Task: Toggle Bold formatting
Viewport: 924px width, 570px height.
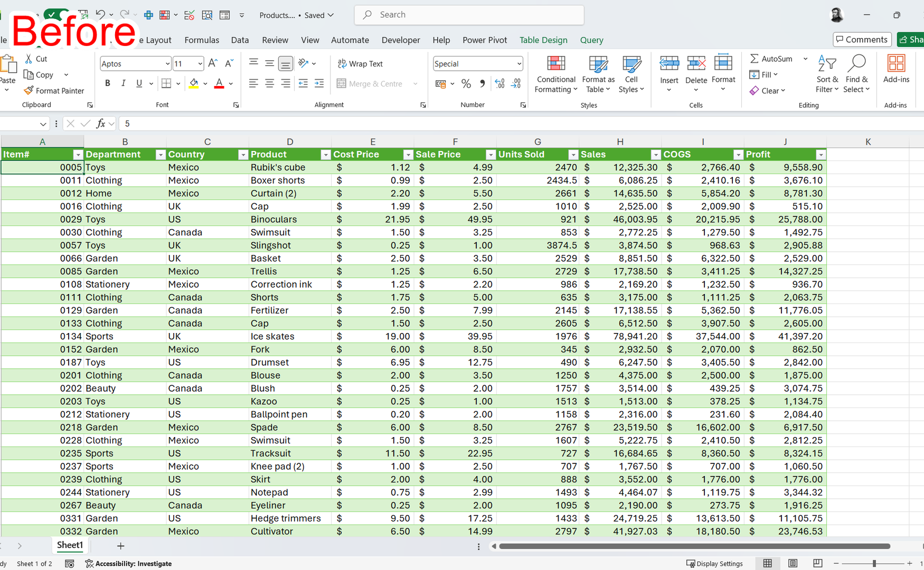Action: click(108, 83)
